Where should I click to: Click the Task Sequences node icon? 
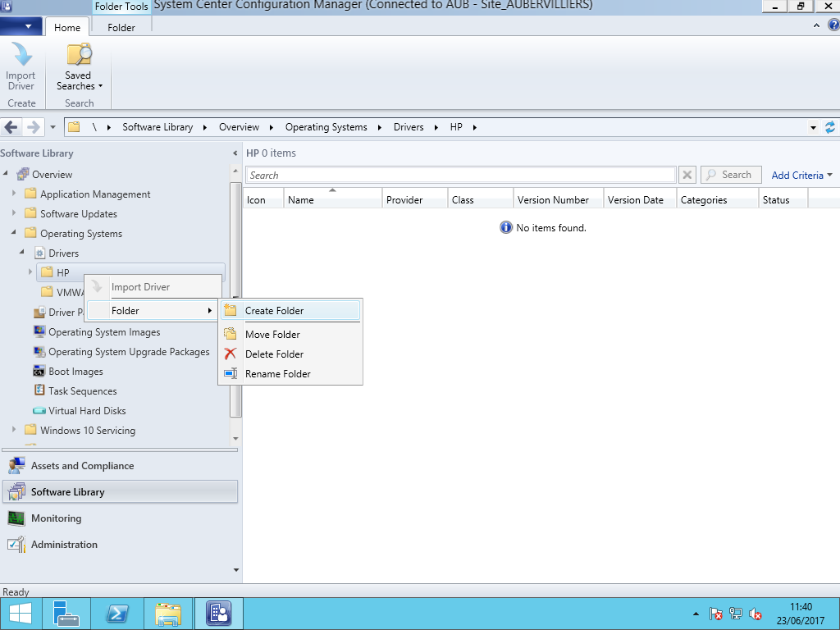coord(39,391)
